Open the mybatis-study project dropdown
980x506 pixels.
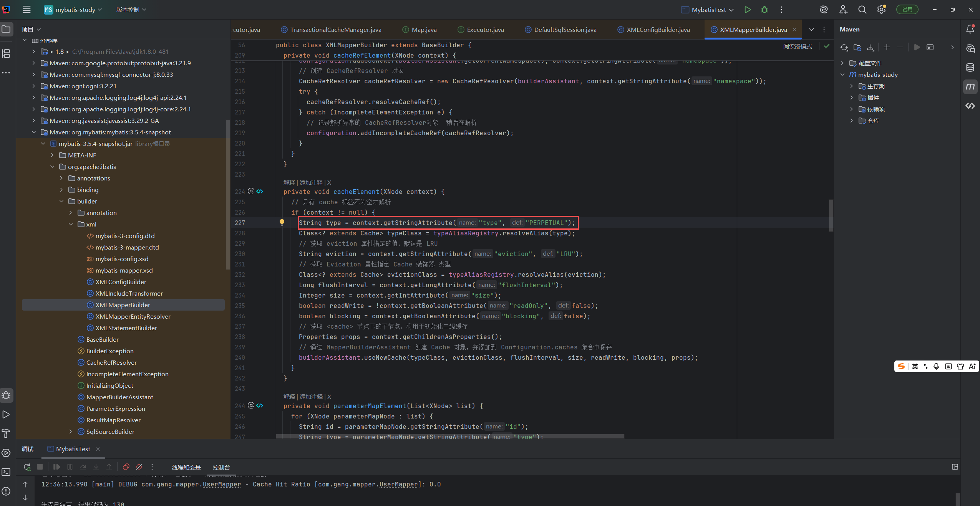click(73, 10)
